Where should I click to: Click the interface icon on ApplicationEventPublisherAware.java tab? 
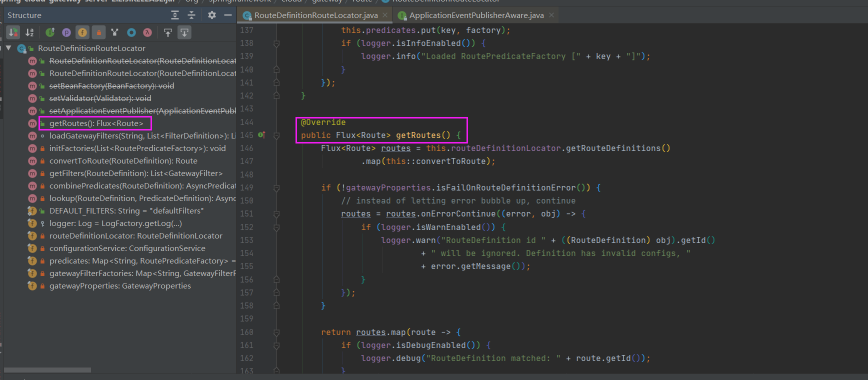402,15
